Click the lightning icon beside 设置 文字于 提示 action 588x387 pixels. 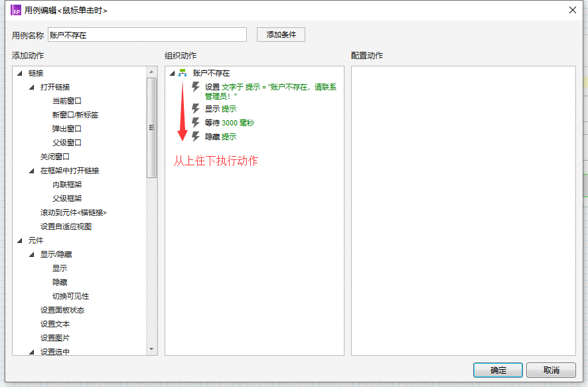click(195, 87)
